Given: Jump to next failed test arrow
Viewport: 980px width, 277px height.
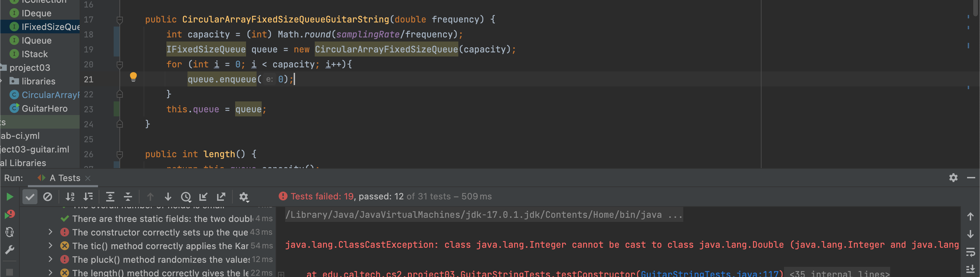Looking at the screenshot, I should [168, 197].
